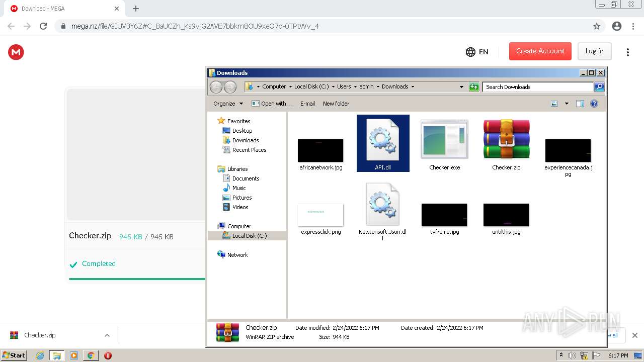This screenshot has width=644, height=362.
Task: Select the API.dll file icon
Action: pos(383,140)
